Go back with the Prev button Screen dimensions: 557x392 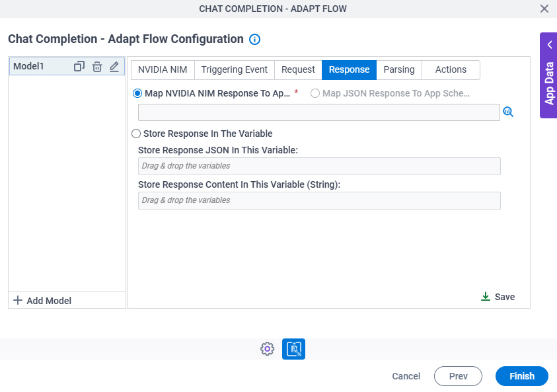pyautogui.click(x=458, y=376)
